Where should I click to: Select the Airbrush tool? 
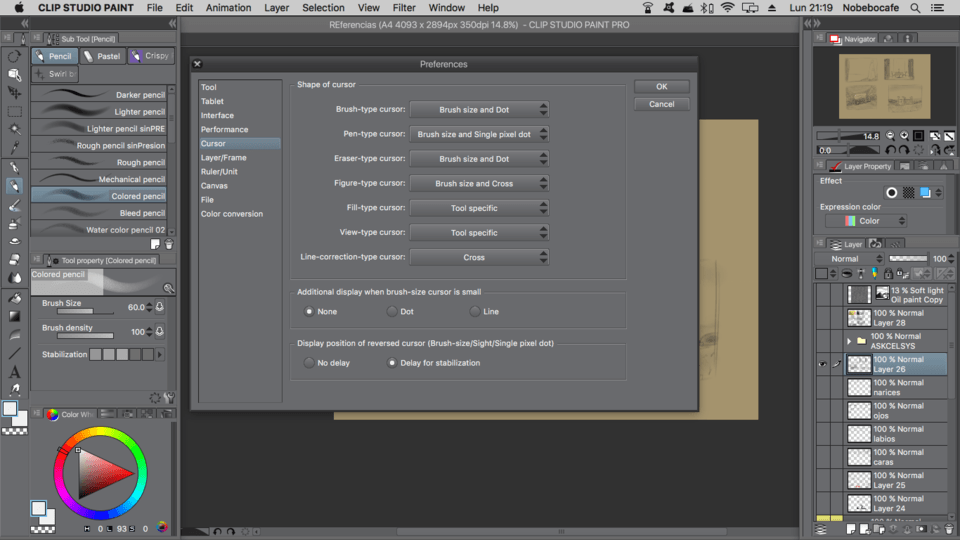coord(14,223)
